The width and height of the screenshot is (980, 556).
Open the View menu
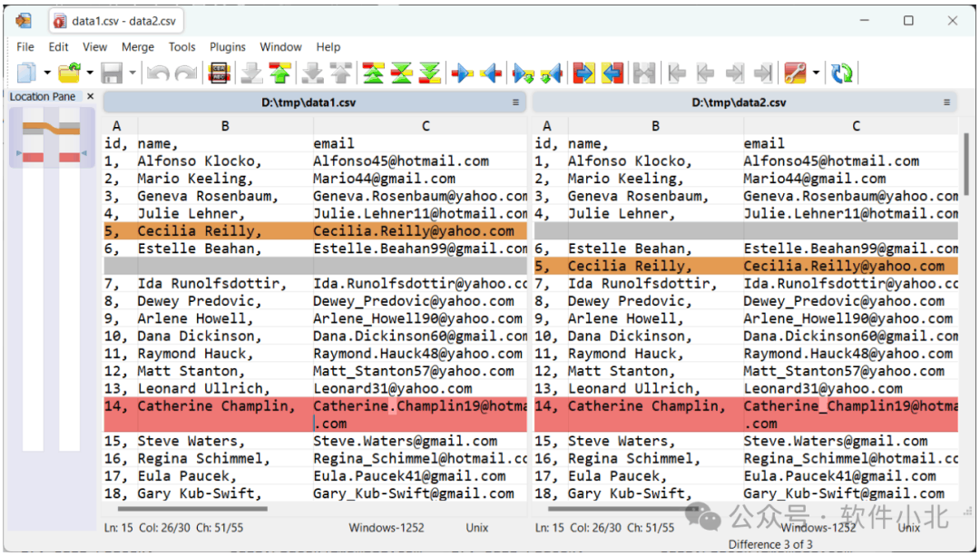click(95, 47)
